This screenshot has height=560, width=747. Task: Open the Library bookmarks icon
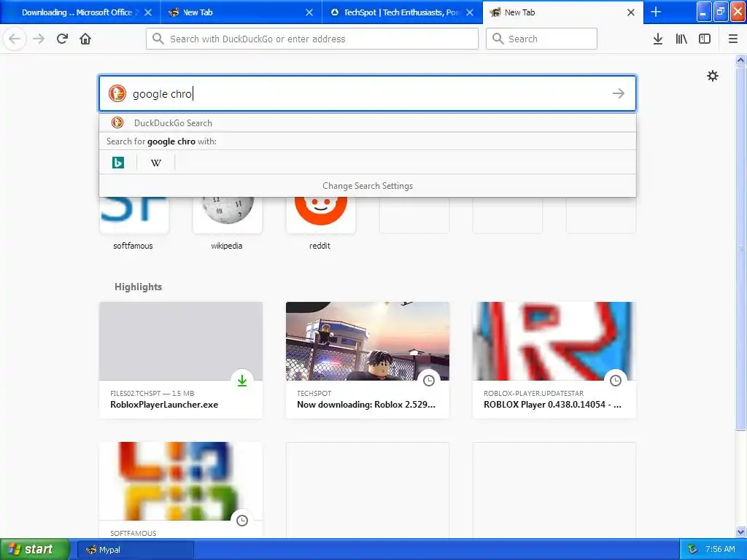pos(681,39)
